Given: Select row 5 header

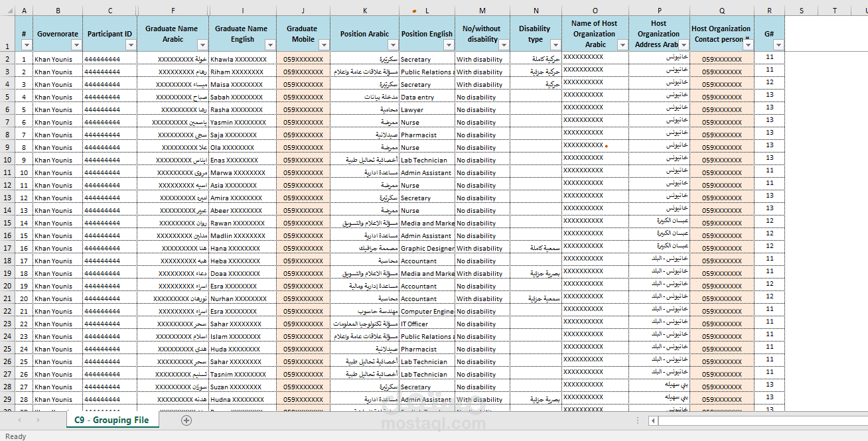Looking at the screenshot, I should [7, 97].
